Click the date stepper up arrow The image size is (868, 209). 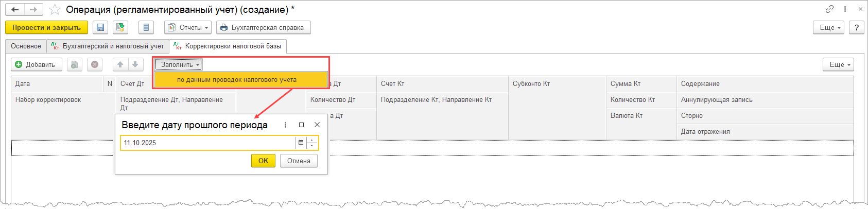tap(312, 140)
